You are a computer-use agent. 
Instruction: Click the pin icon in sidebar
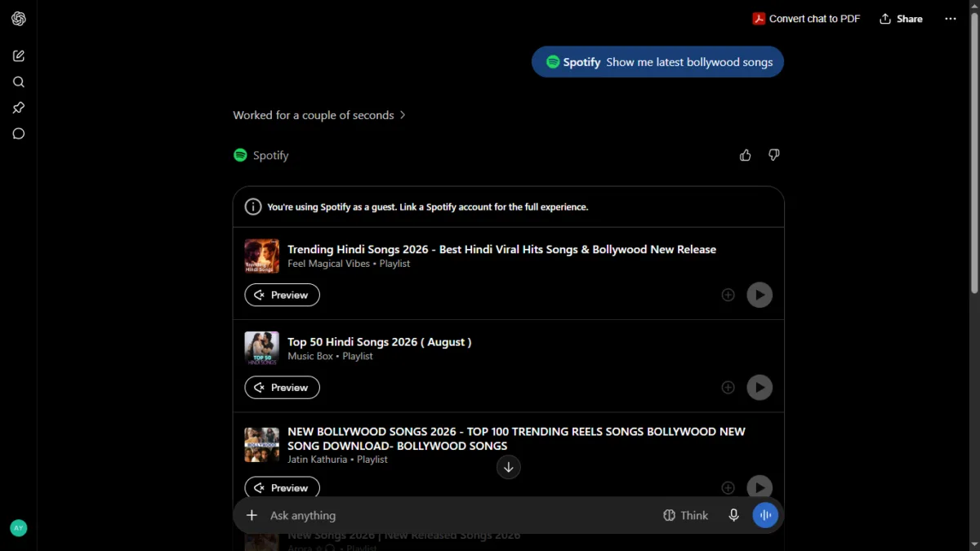pyautogui.click(x=19, y=108)
